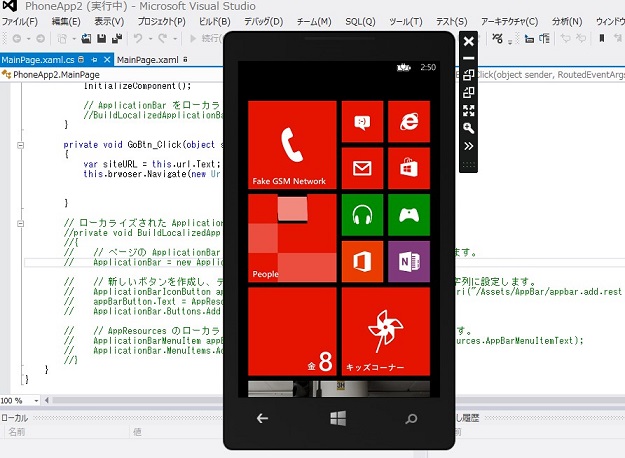
Task: Select the MainPage.xaml.cs tab
Action: 38,60
